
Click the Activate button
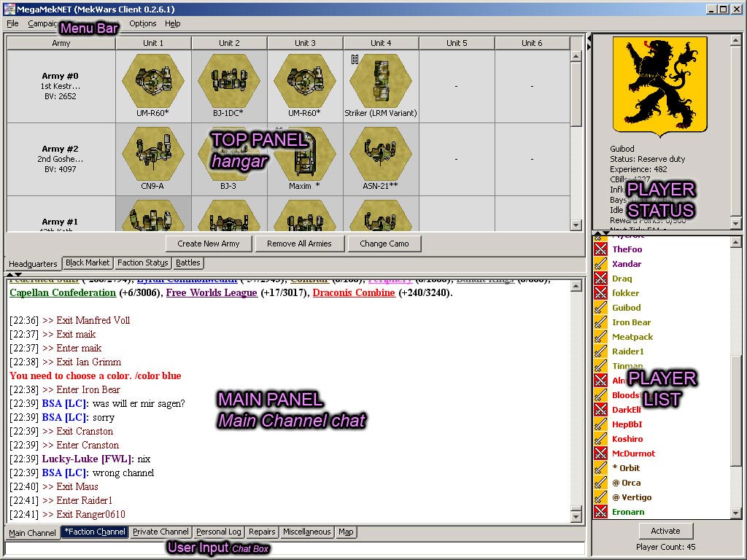pos(665,531)
